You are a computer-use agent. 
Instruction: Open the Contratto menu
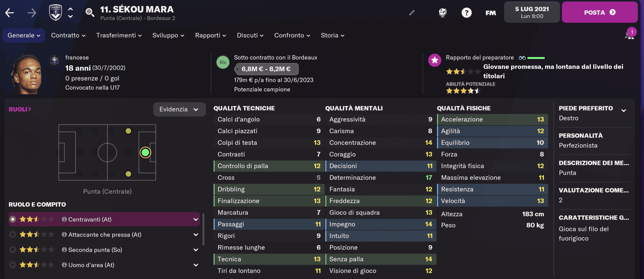68,36
